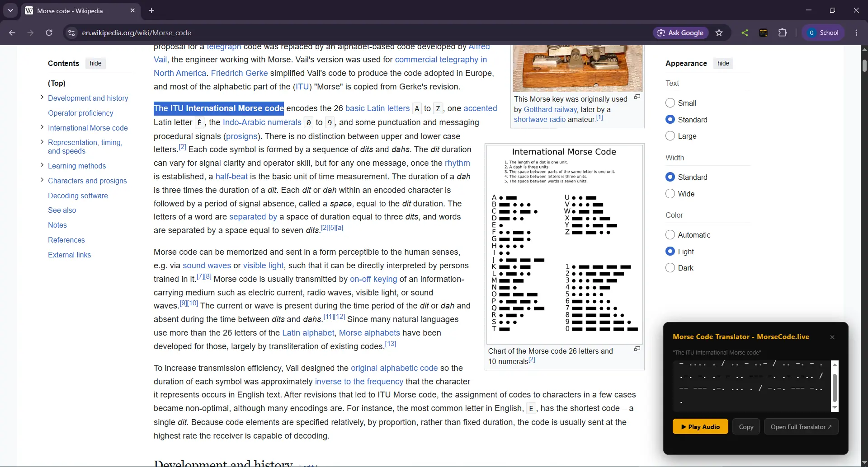The height and width of the screenshot is (467, 868).
Task: Open the School profile button
Action: [x=824, y=33]
